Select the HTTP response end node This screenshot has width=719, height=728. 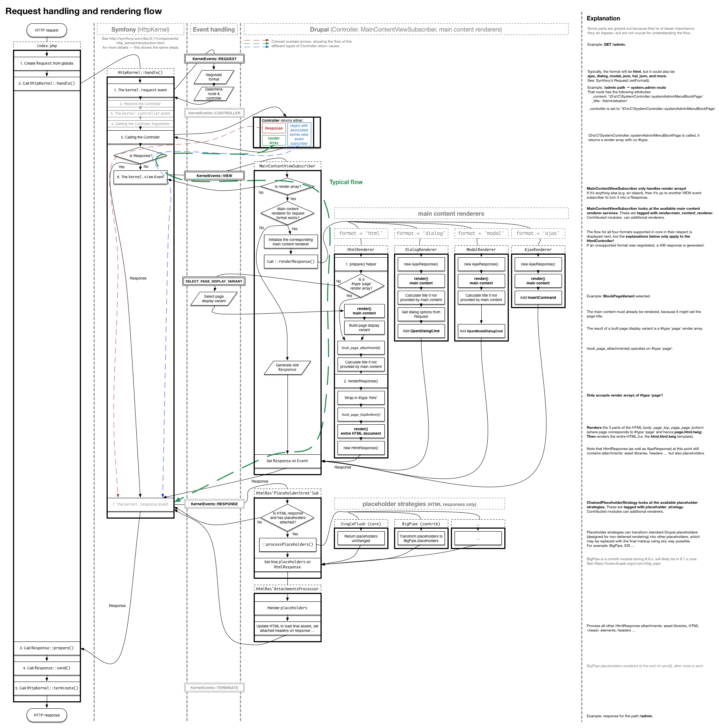click(46, 715)
